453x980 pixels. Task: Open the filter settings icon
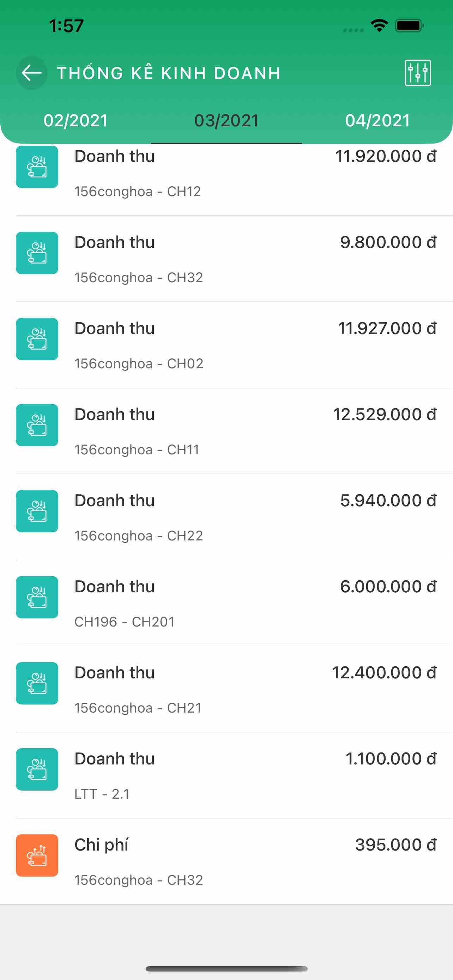click(417, 73)
